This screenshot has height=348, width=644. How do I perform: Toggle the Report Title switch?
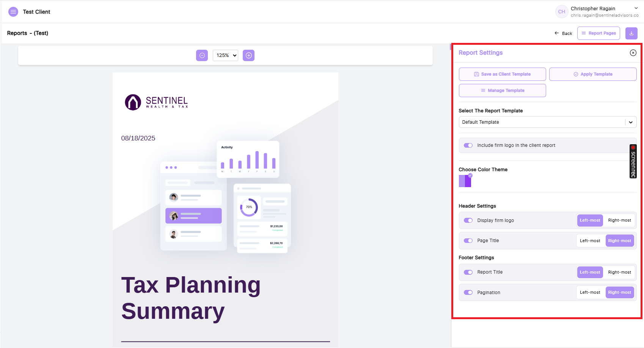click(468, 272)
